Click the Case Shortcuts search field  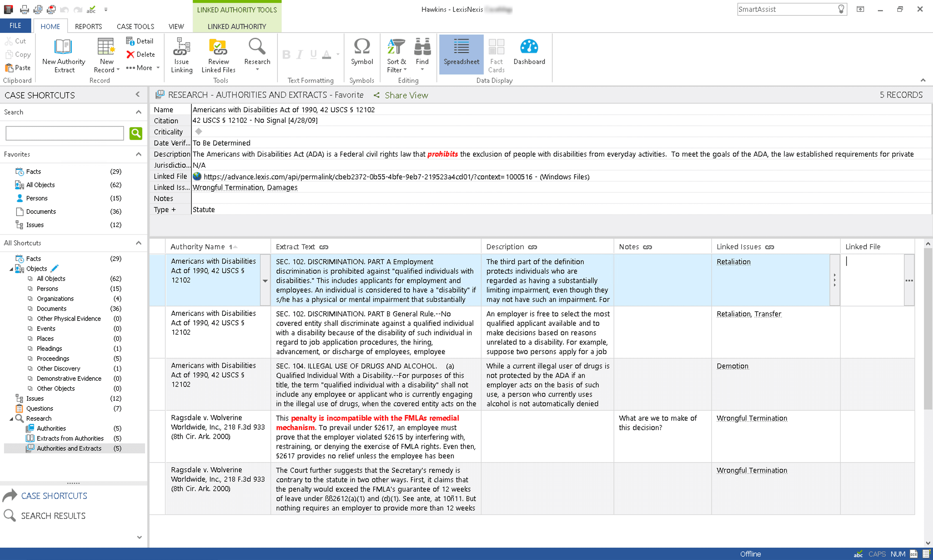[65, 133]
